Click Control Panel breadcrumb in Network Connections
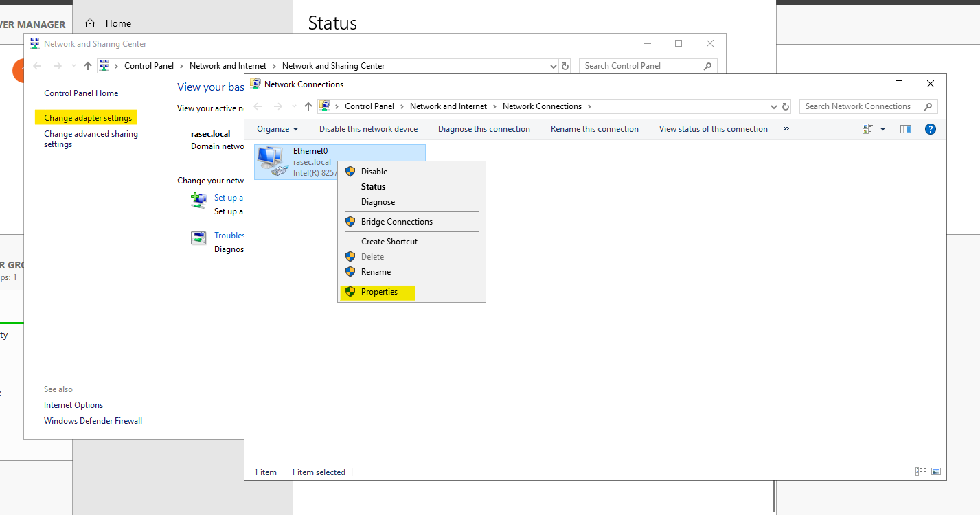980x515 pixels. (369, 106)
